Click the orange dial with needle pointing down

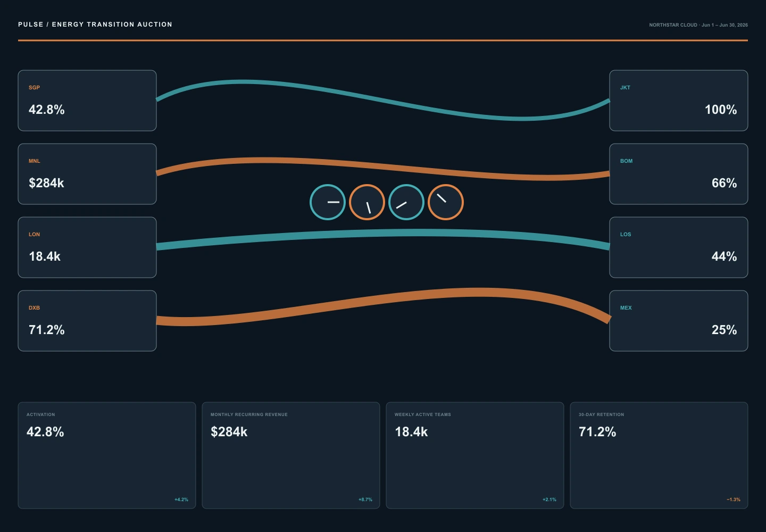tap(367, 202)
